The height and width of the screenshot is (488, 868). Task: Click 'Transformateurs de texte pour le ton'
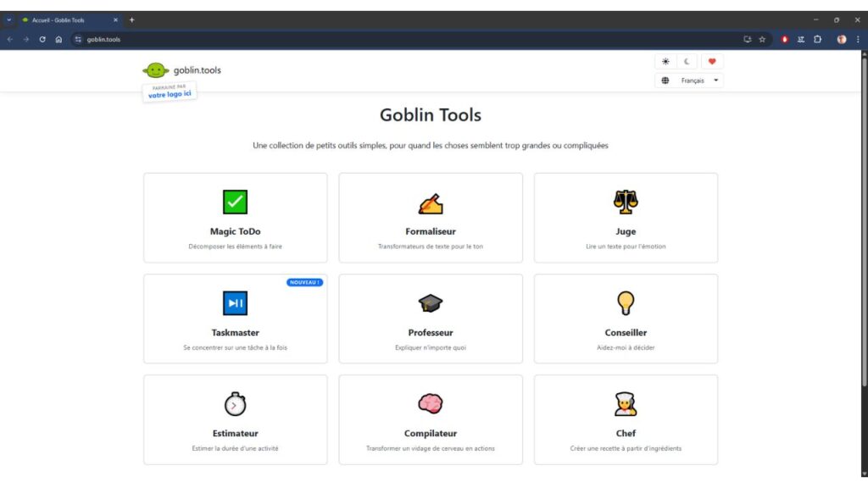430,247
